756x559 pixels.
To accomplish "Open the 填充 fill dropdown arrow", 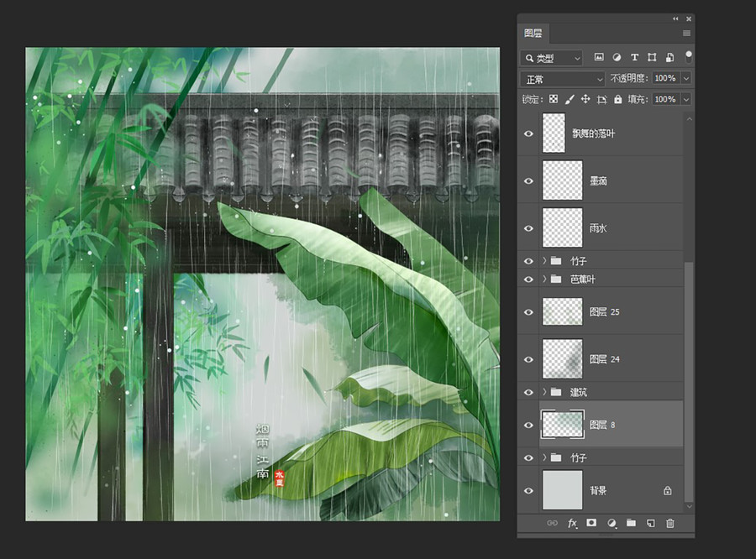I will [x=686, y=99].
